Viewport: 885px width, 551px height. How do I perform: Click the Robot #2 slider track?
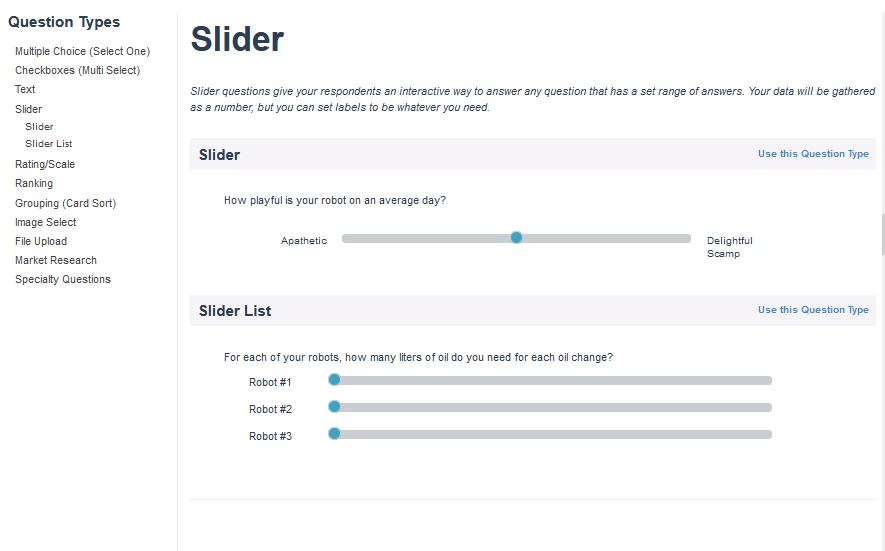[550, 407]
